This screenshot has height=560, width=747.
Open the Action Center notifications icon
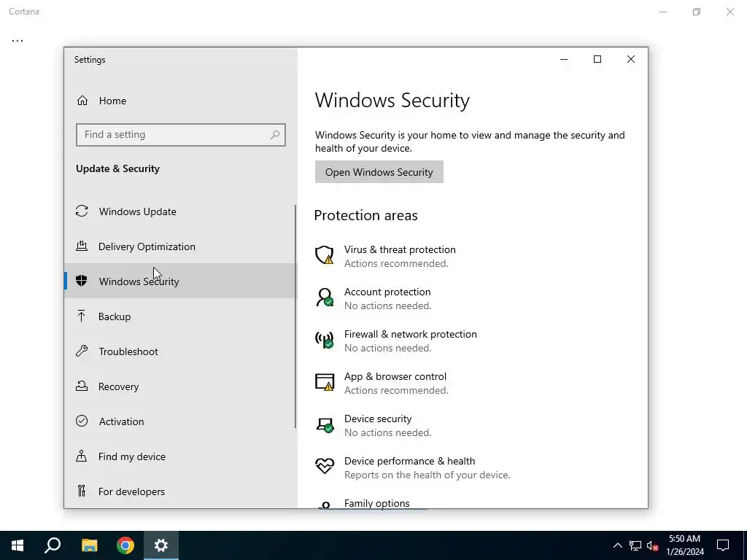pyautogui.click(x=723, y=545)
